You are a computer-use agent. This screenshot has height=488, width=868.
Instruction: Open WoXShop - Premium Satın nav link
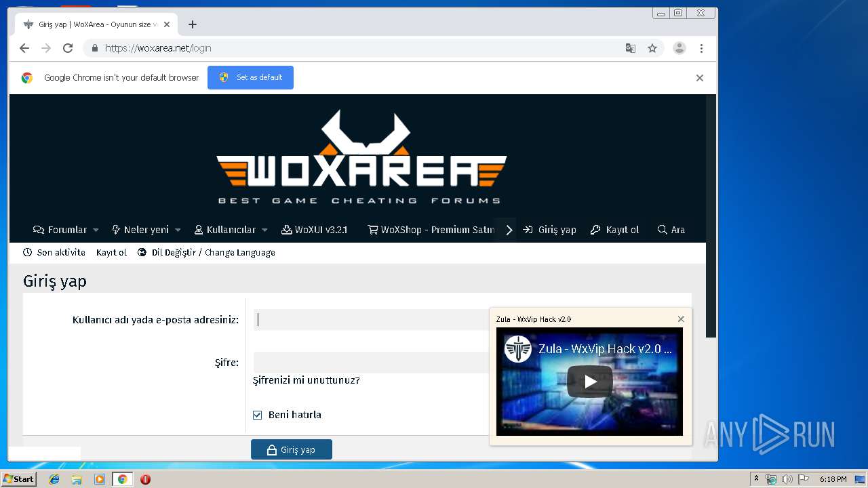pyautogui.click(x=431, y=230)
